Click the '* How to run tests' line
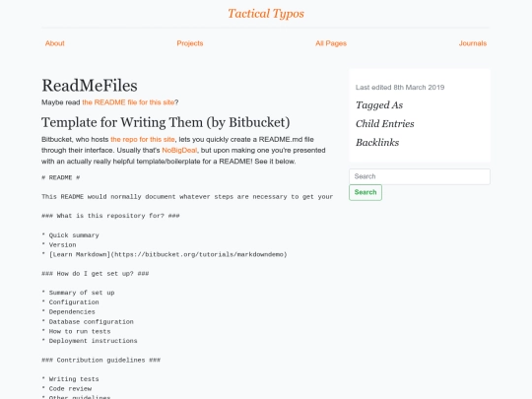 [76, 331]
